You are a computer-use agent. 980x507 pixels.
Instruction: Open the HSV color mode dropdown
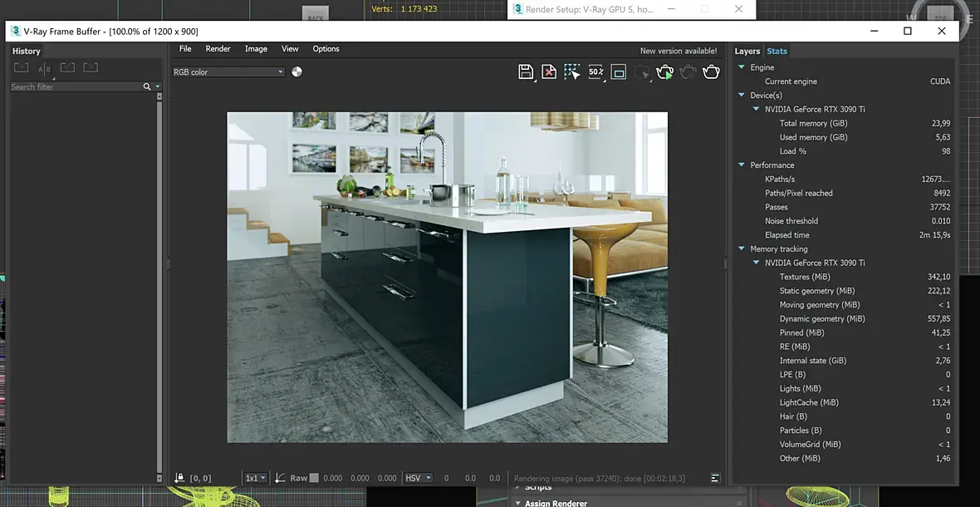click(x=417, y=478)
